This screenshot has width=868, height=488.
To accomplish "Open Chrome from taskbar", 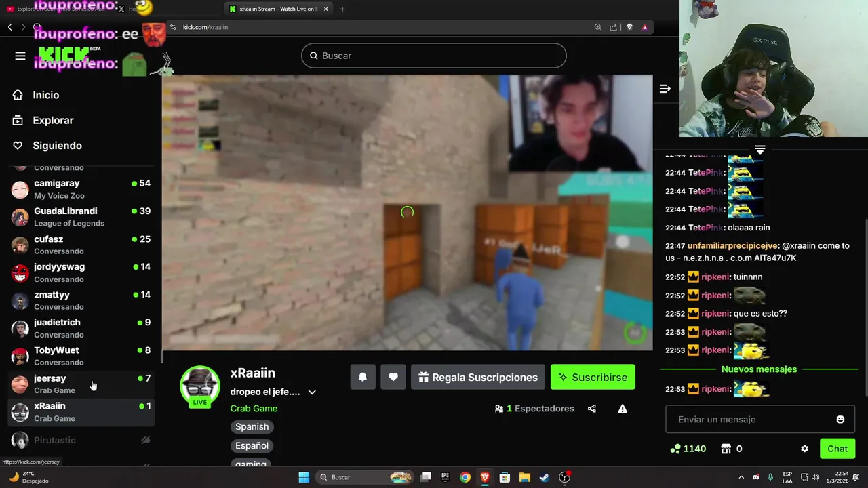I will [x=465, y=477].
